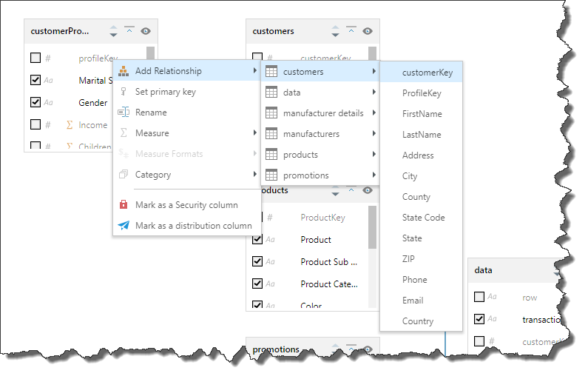
Task: Toggle visibility eye on customers table
Action: pos(368,31)
